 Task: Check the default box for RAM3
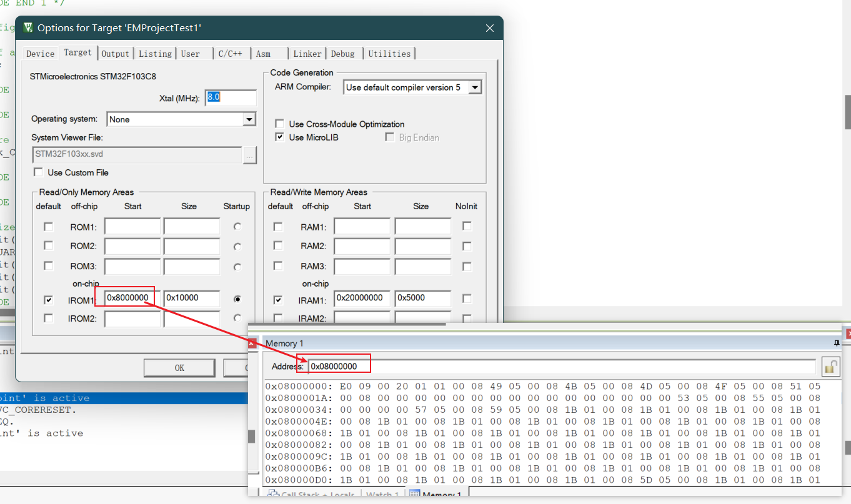tap(278, 266)
